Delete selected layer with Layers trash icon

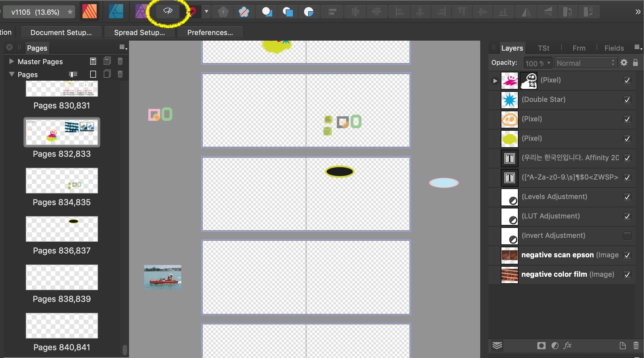click(x=636, y=345)
